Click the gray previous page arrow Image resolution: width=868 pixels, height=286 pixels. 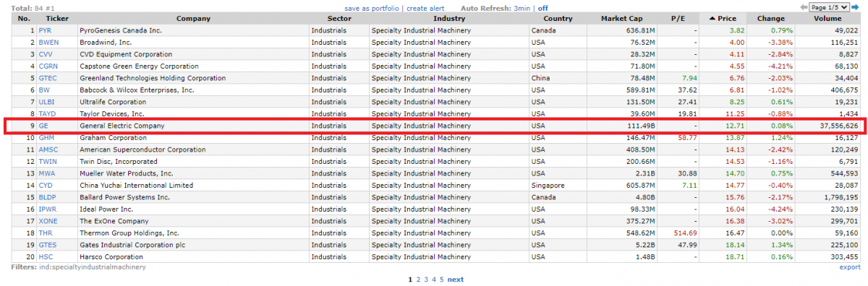pyautogui.click(x=804, y=7)
